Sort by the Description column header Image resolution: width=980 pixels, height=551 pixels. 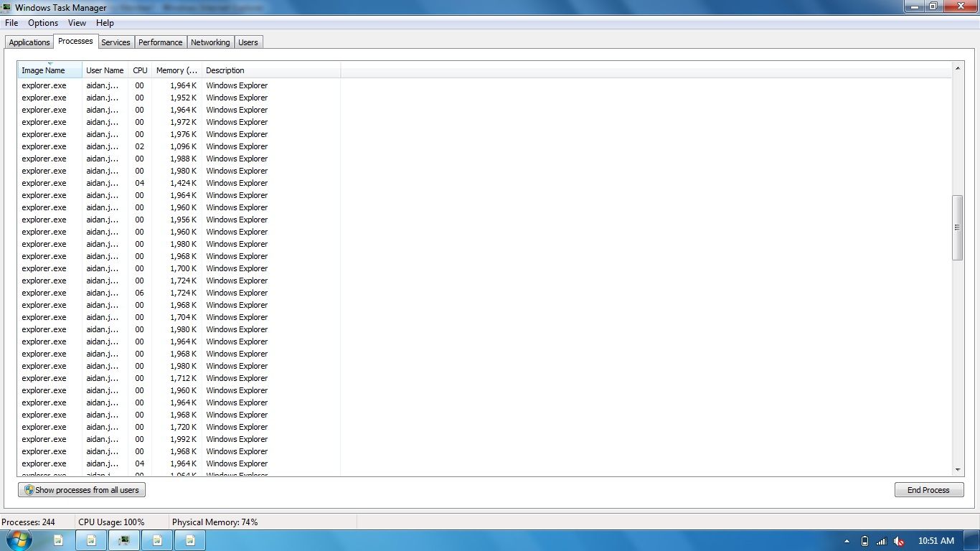click(x=271, y=70)
